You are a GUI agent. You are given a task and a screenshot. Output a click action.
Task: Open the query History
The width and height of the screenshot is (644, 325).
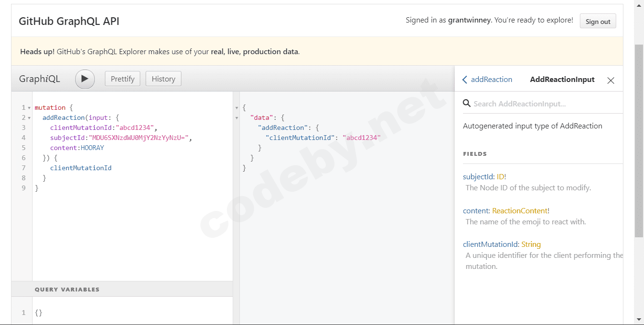click(163, 79)
